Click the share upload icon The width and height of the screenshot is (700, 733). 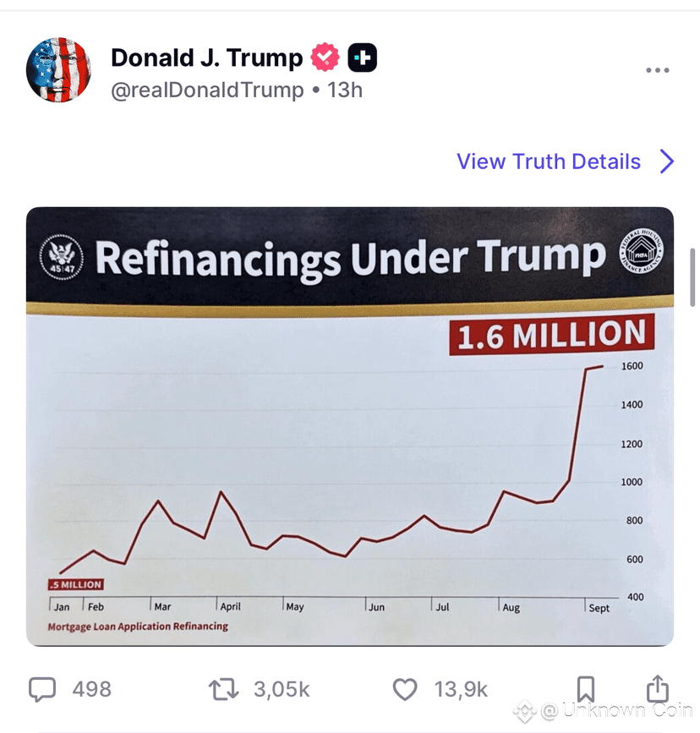click(658, 688)
